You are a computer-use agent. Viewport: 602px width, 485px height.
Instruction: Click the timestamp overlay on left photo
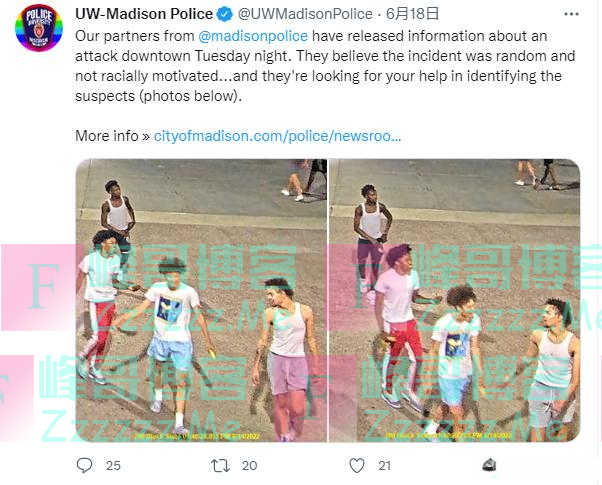[197, 437]
